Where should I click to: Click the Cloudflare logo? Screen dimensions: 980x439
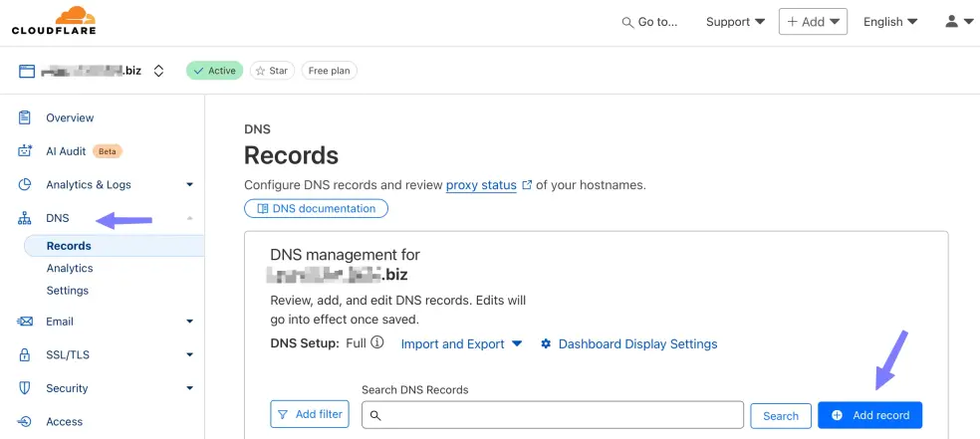tap(55, 21)
